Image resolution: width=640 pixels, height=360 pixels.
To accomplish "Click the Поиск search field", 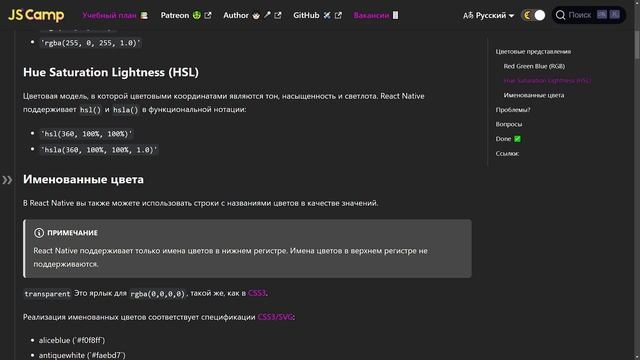I will 589,16.
